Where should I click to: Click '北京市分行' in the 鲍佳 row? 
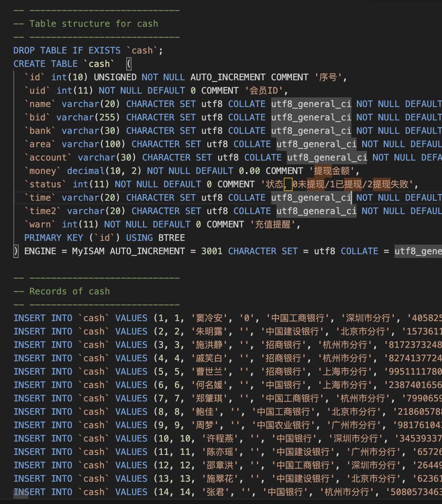(354, 412)
